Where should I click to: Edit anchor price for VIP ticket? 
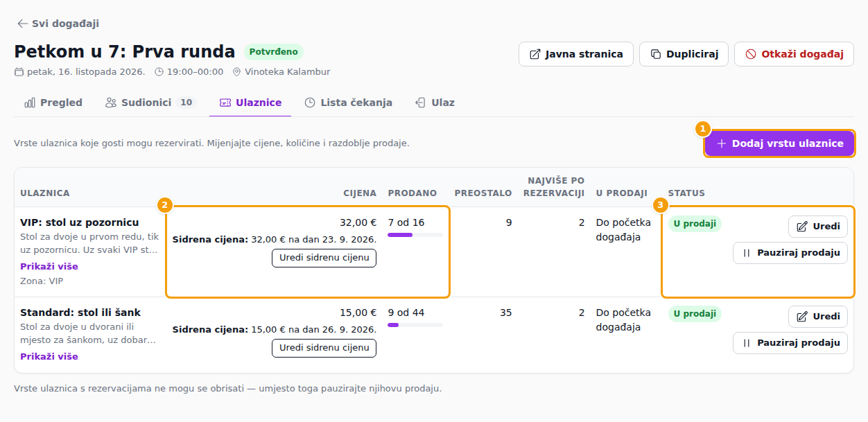(x=324, y=258)
